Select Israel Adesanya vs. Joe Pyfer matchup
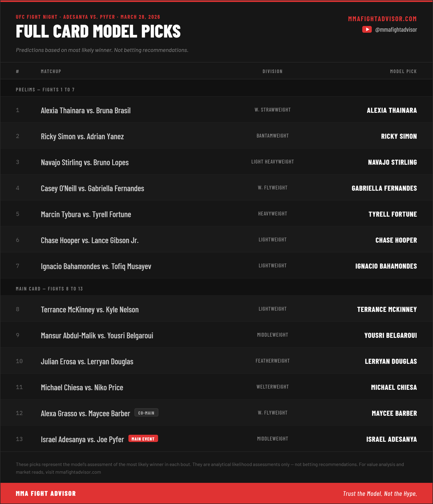Viewport: 433px width, 504px height. coord(82,439)
